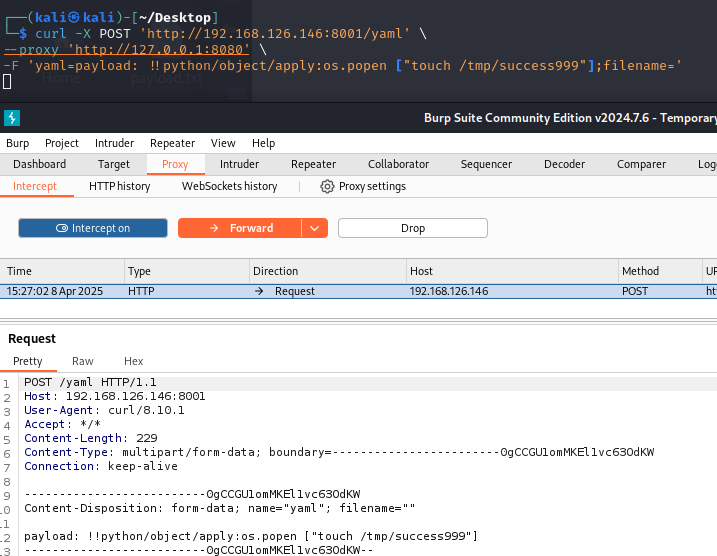Click the curl command line in terminal

click(x=231, y=34)
